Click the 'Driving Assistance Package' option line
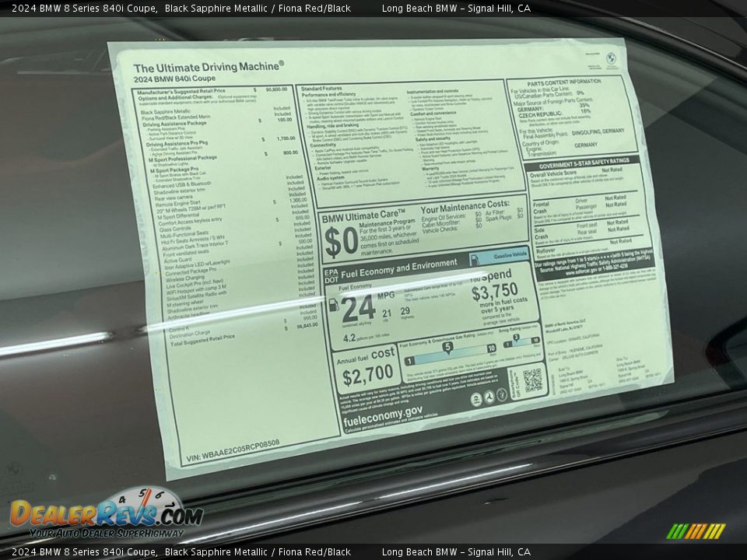The width and height of the screenshot is (747, 560). coord(174,124)
